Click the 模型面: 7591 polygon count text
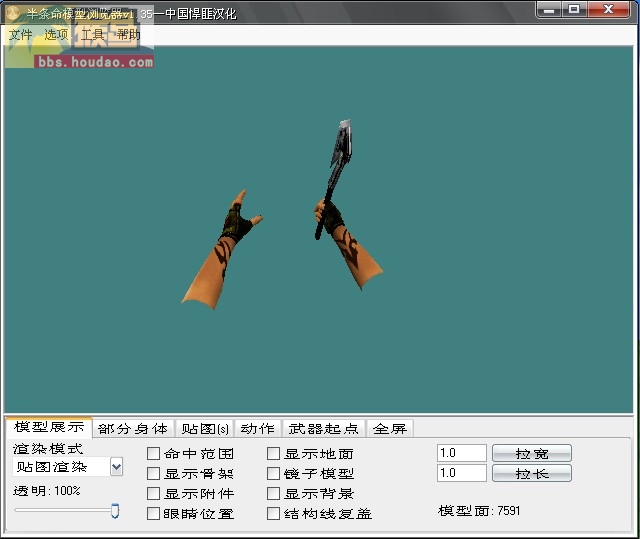The height and width of the screenshot is (539, 640). tap(479, 511)
